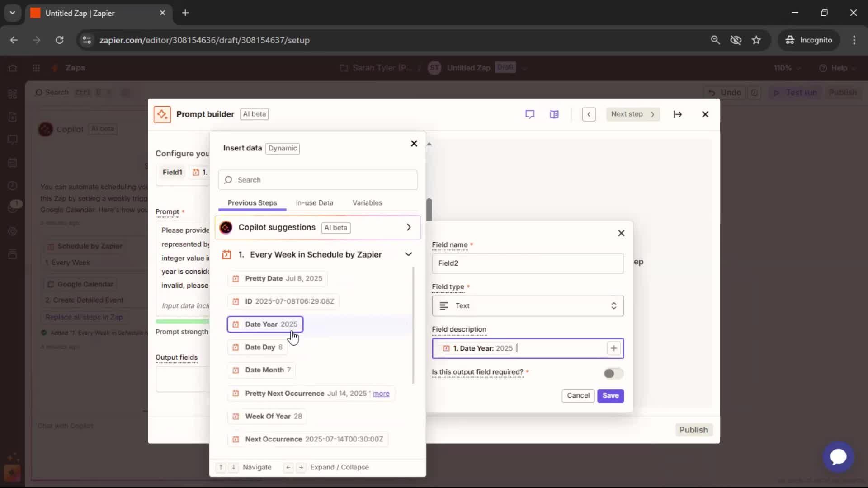This screenshot has width=868, height=488.
Task: Click the Field name input containing Field2
Action: (528, 263)
